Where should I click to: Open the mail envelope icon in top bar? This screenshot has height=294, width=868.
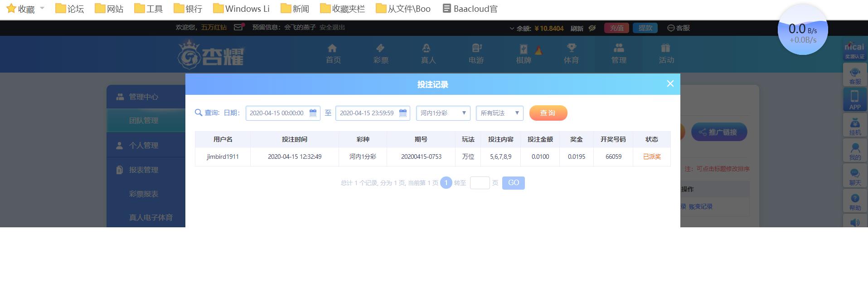click(238, 27)
